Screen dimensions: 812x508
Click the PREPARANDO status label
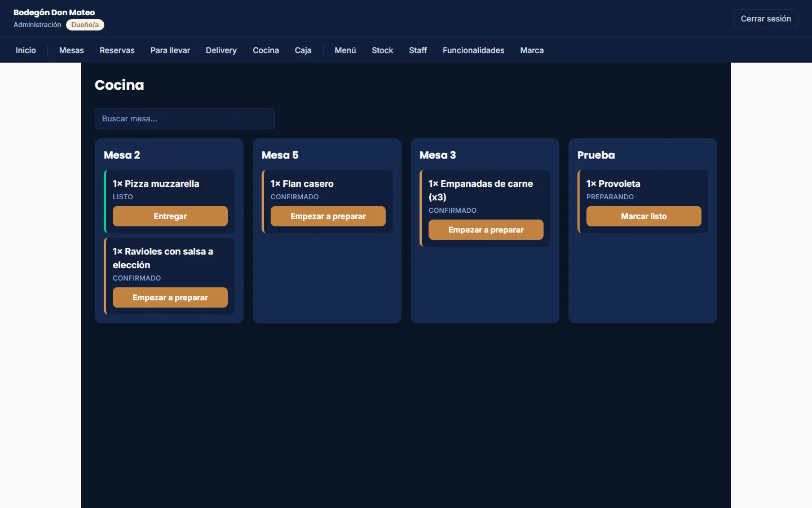[610, 197]
